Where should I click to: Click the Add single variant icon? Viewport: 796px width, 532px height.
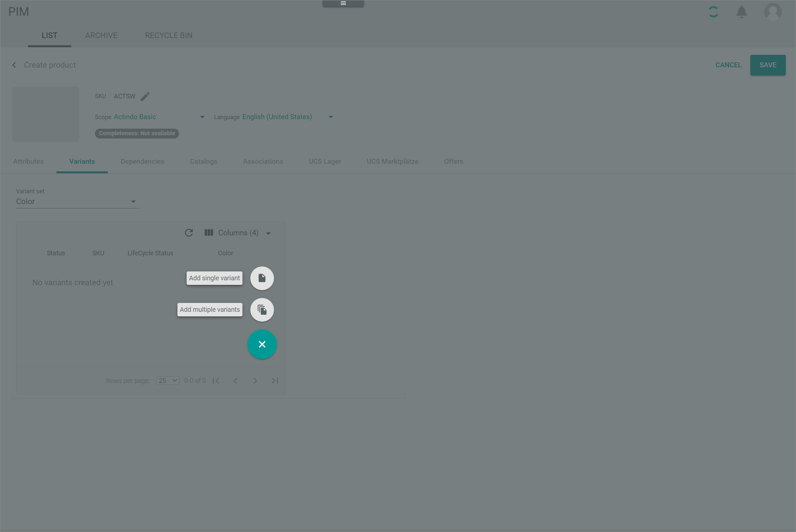262,277
